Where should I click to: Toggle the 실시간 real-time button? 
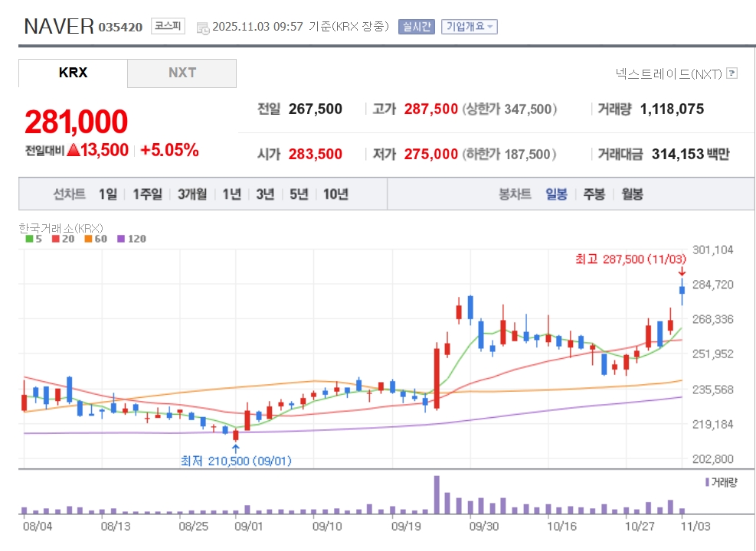[x=416, y=26]
